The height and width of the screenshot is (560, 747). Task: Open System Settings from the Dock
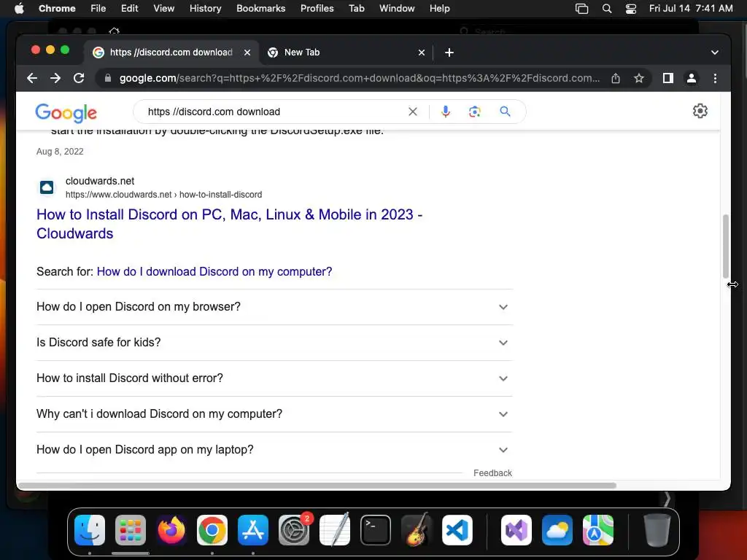coord(294,530)
